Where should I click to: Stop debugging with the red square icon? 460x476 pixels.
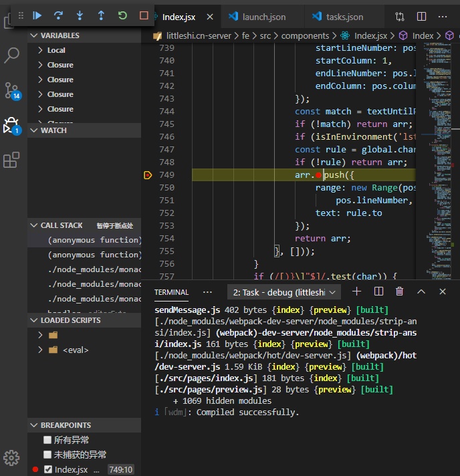pyautogui.click(x=144, y=15)
